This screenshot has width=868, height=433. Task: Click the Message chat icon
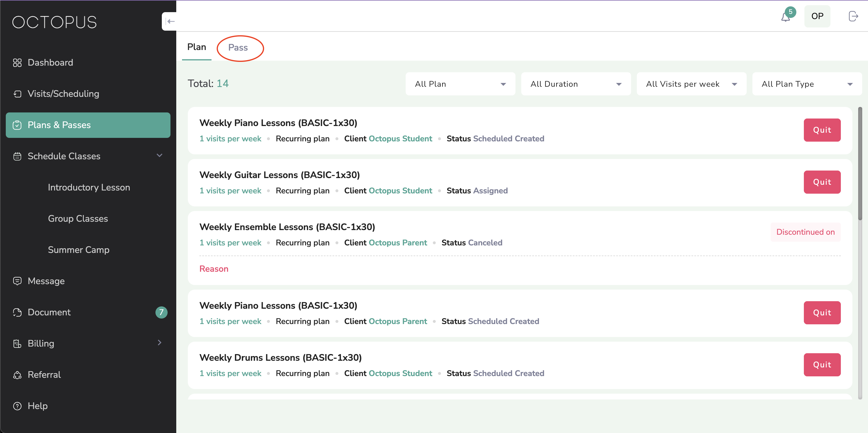17,281
